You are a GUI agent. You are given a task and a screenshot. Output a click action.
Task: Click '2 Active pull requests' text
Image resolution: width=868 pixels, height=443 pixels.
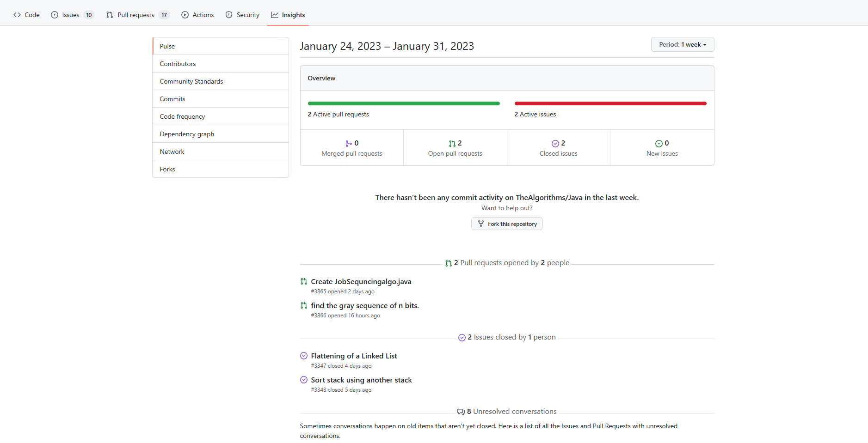pyautogui.click(x=339, y=114)
